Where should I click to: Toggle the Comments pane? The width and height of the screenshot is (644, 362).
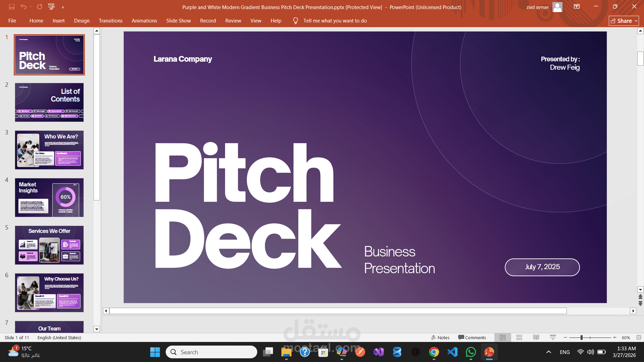[472, 338]
